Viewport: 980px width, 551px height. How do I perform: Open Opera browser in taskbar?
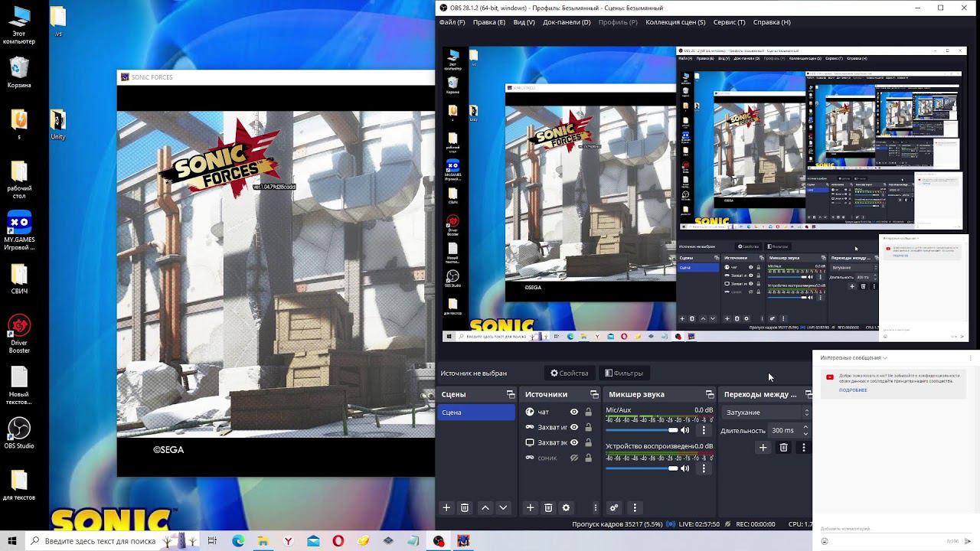coord(338,541)
